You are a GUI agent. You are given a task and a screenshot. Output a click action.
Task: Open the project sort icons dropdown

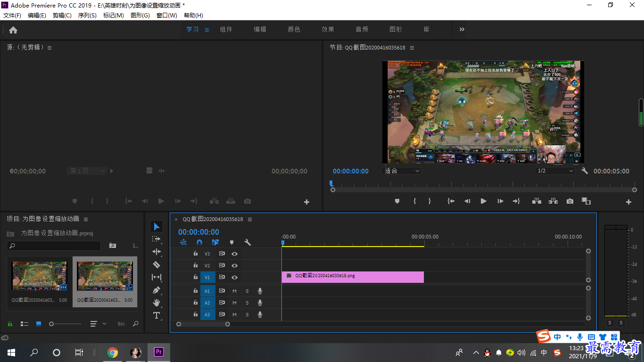click(98, 324)
